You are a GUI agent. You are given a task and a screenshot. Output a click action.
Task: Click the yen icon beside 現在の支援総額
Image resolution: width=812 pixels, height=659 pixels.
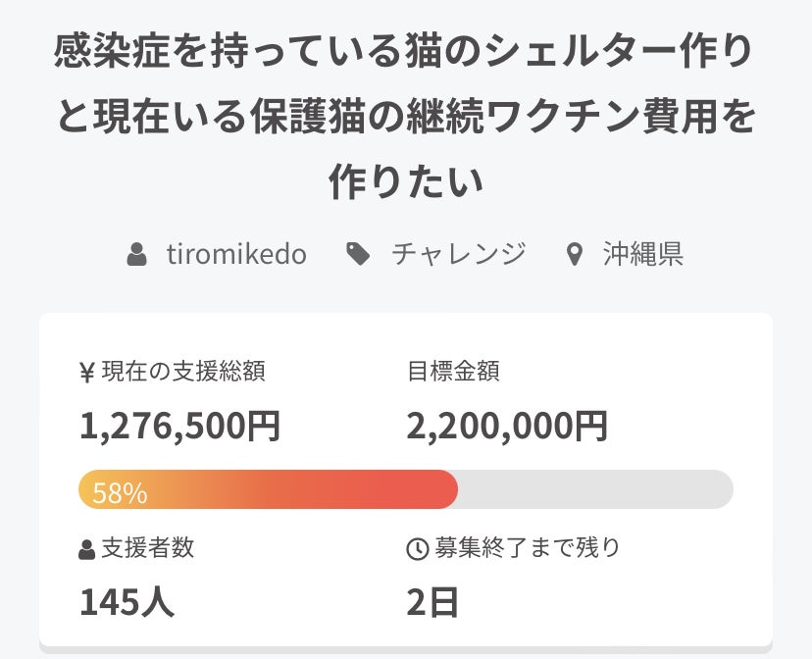tap(87, 372)
